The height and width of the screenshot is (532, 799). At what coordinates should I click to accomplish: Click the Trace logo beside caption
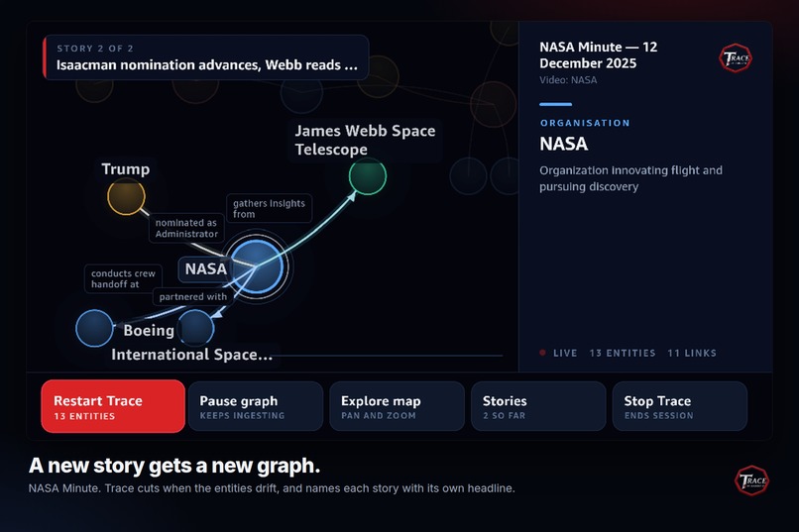tap(751, 480)
